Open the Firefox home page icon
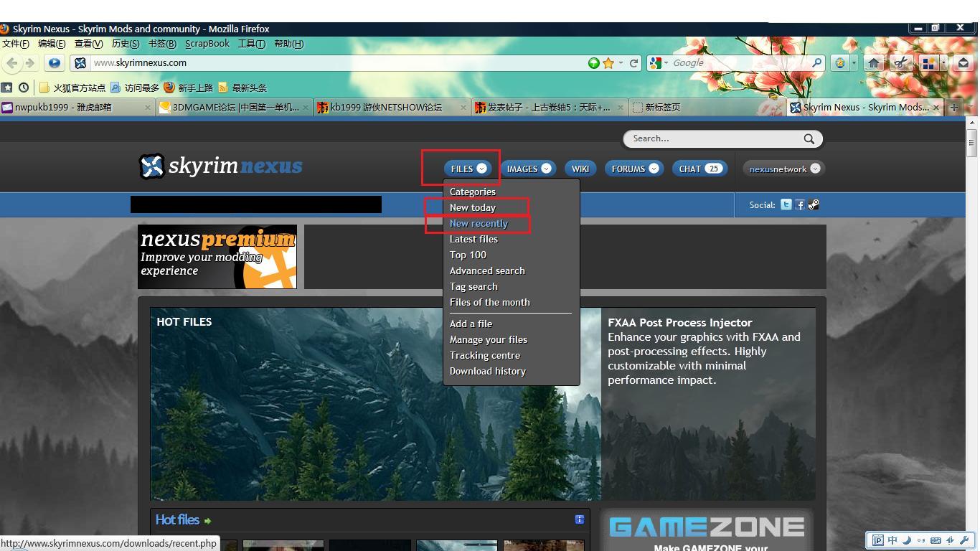Viewport: 980px width, 551px height. pyautogui.click(x=874, y=63)
